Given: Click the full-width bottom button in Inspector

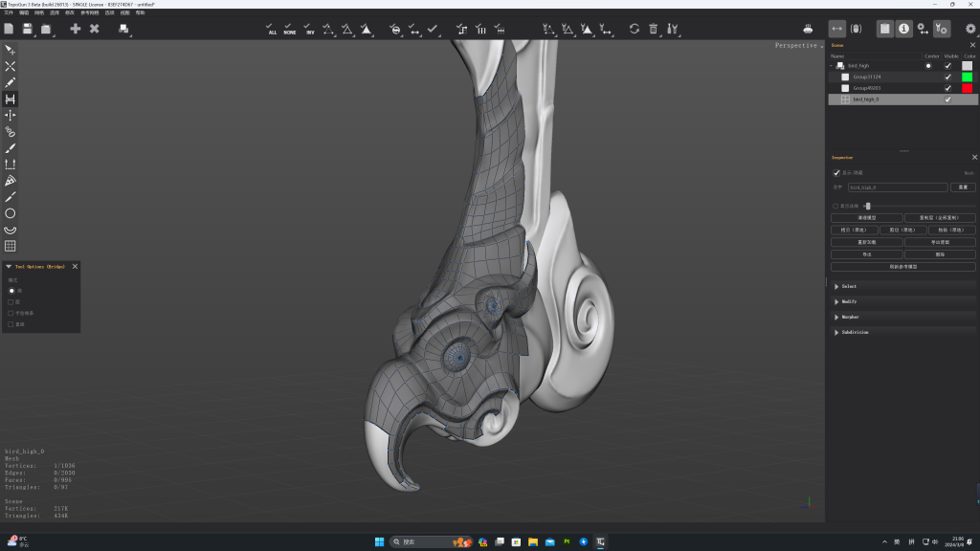Looking at the screenshot, I should 903,267.
